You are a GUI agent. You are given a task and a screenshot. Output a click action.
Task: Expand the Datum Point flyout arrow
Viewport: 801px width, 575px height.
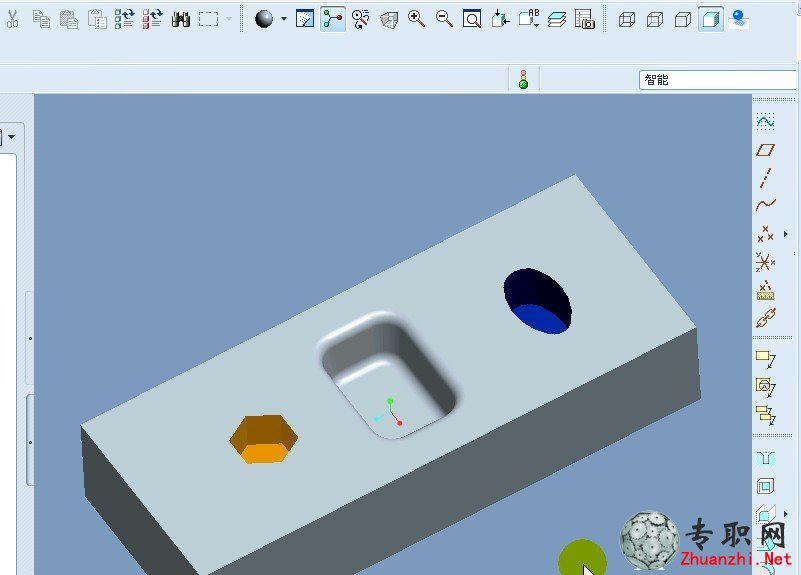[x=786, y=234]
